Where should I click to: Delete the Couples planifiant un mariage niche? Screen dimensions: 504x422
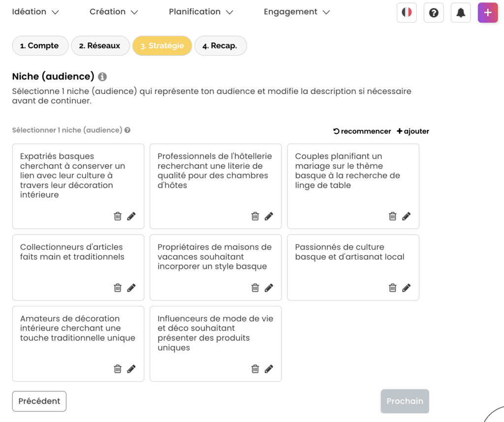(x=393, y=216)
